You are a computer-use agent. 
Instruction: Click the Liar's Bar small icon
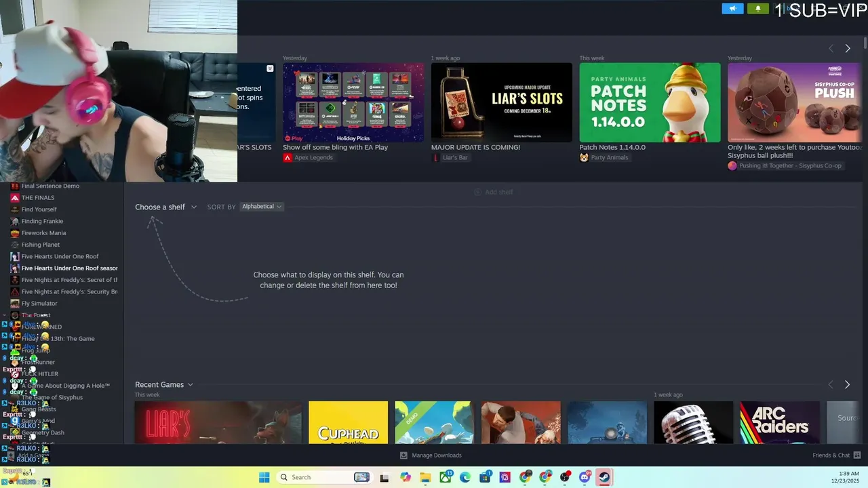[436, 157]
